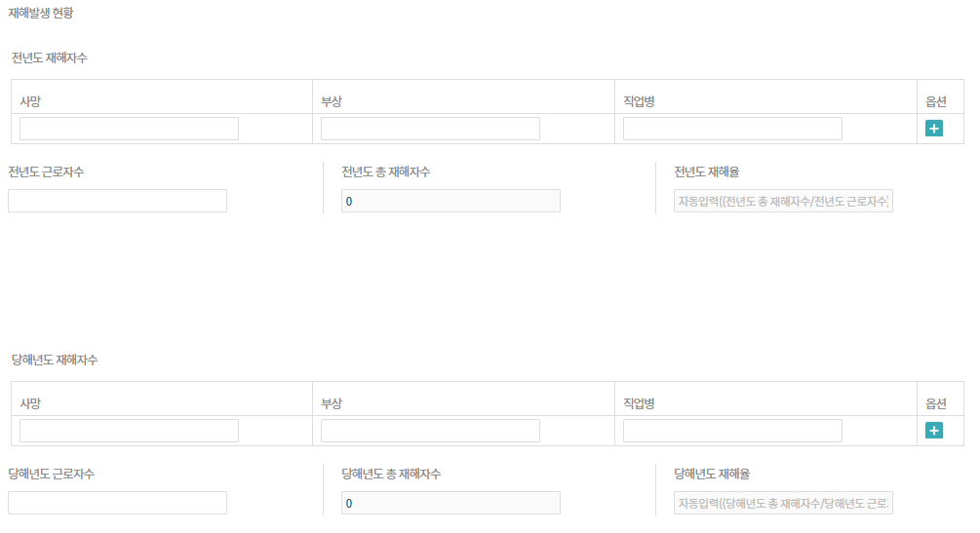This screenshot has width=980, height=533.
Task: Click the 전년도 재해율 auto-input field
Action: point(783,201)
